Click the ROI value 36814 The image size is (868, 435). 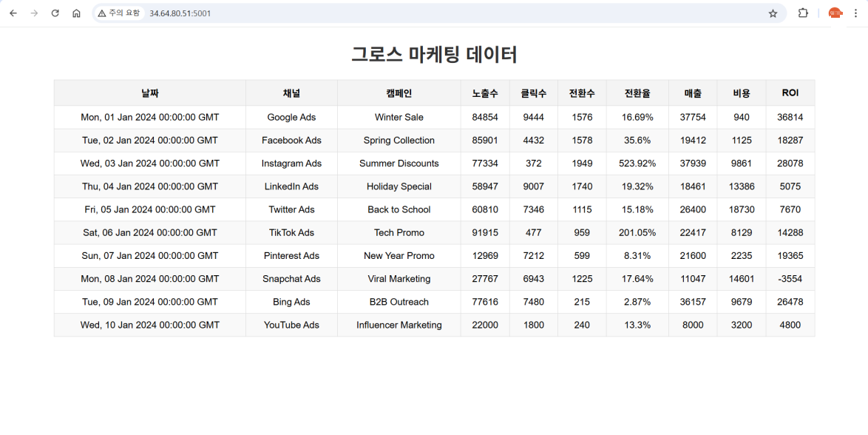[x=790, y=118]
